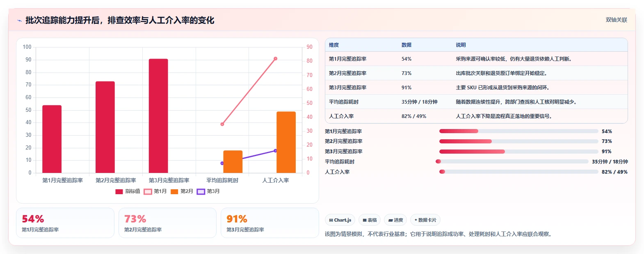
Task: Click the orange bar above 人工介入率 axis label
Action: coord(286,142)
